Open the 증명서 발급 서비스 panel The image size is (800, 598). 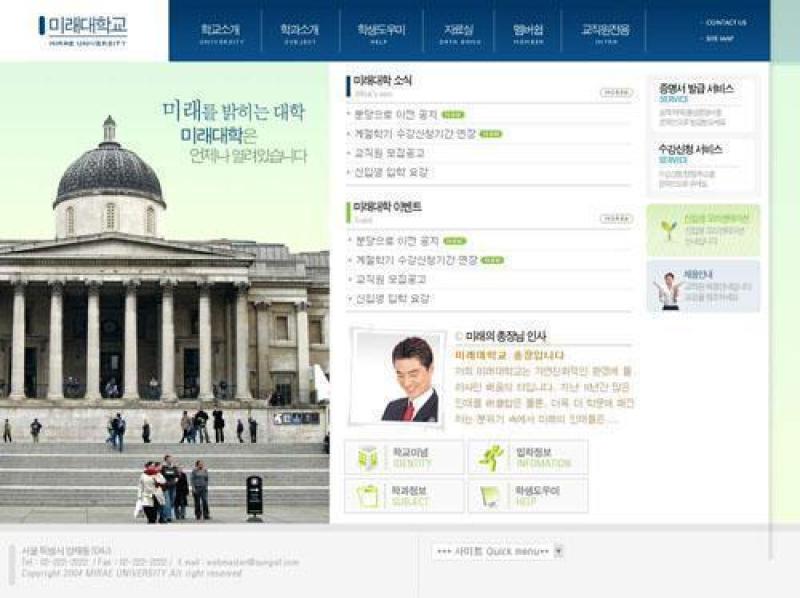click(x=702, y=104)
